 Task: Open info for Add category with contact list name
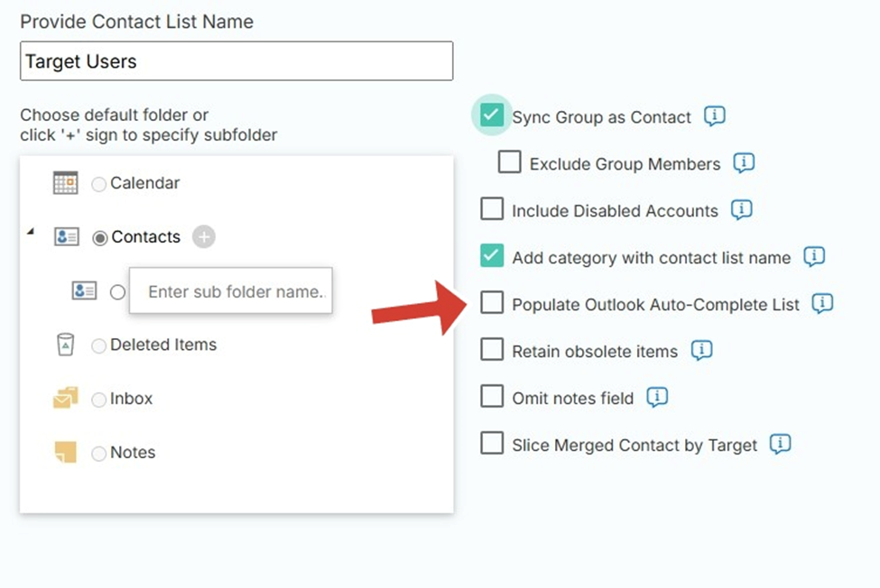pyautogui.click(x=814, y=257)
